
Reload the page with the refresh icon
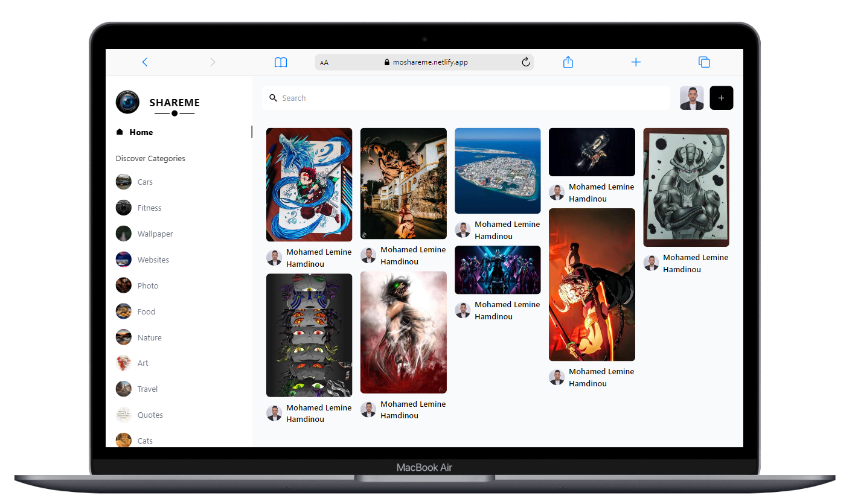[525, 62]
